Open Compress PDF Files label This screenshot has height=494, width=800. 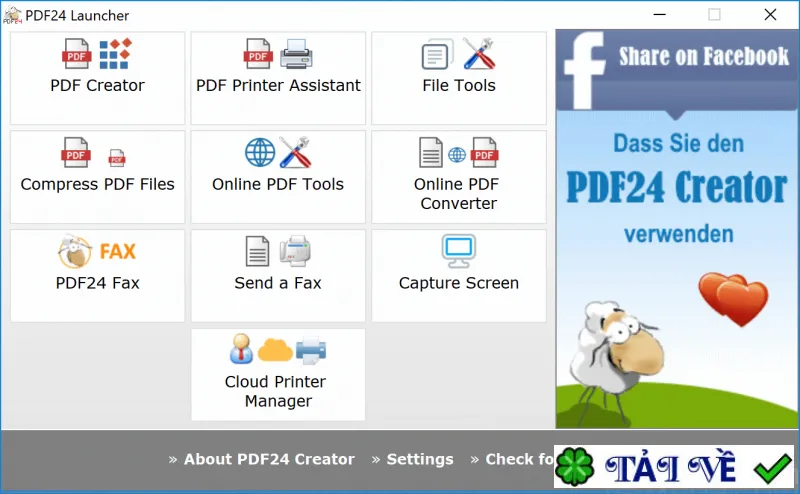click(x=97, y=184)
